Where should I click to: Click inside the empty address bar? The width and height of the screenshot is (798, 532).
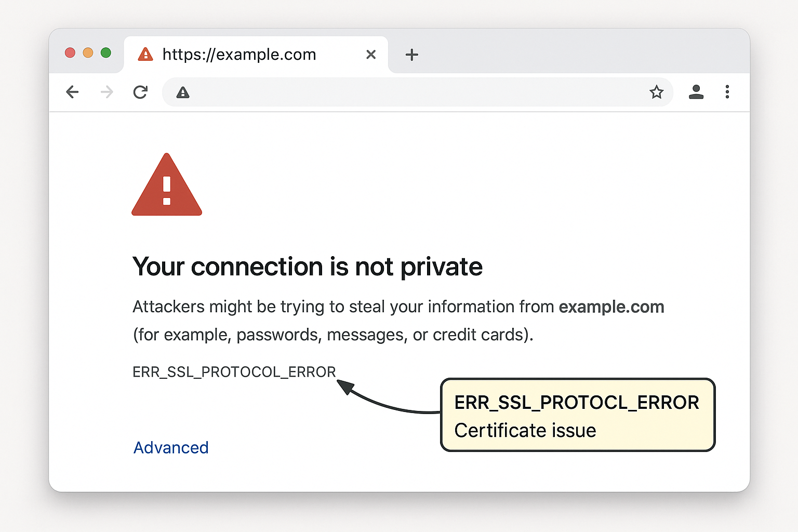tap(416, 92)
